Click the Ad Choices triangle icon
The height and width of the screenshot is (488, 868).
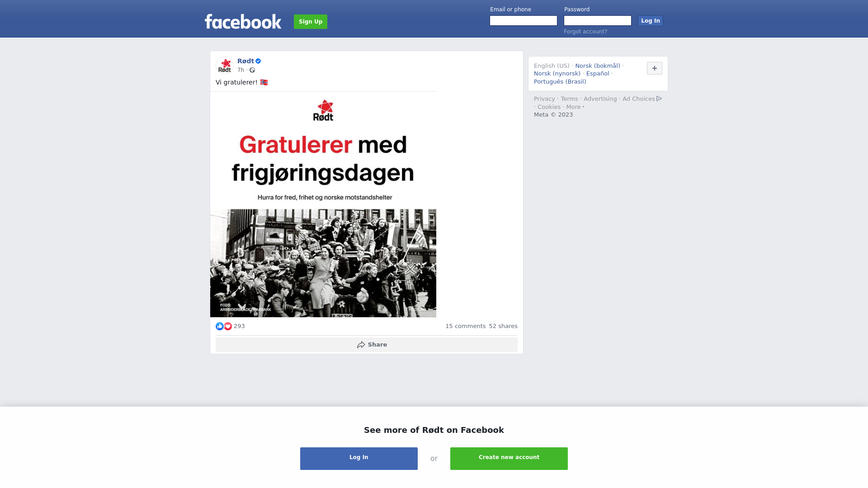click(x=659, y=99)
